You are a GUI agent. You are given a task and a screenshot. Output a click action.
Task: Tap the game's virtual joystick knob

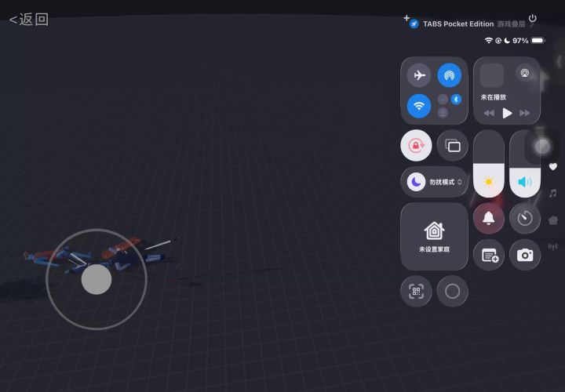point(97,279)
